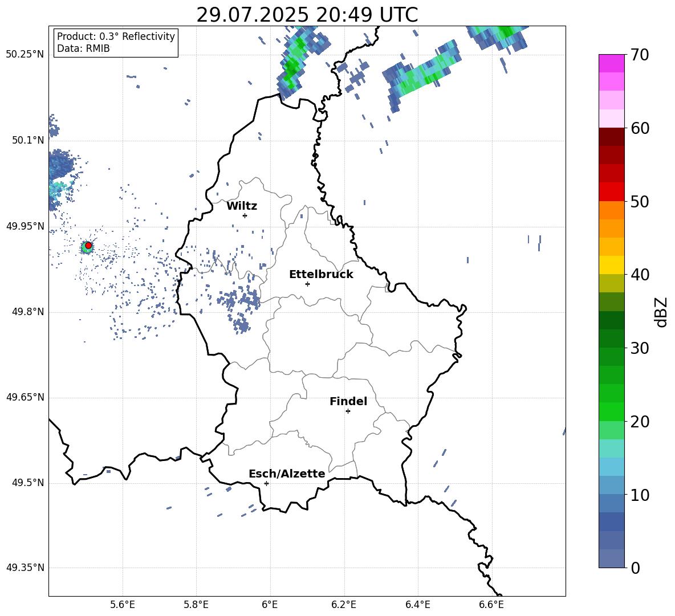Click the bright red 50 dBZ colorbar segment
This screenshot has height=616, width=675.
[611, 192]
